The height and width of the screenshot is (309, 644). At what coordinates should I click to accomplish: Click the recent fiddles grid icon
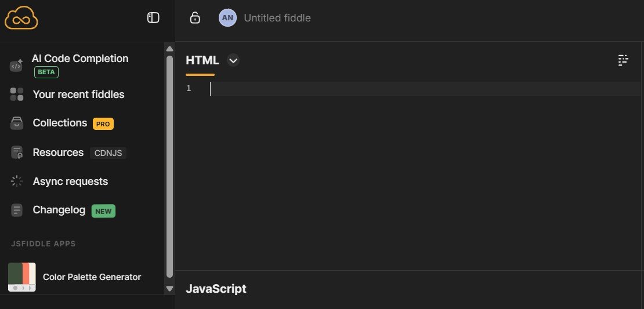click(x=17, y=94)
